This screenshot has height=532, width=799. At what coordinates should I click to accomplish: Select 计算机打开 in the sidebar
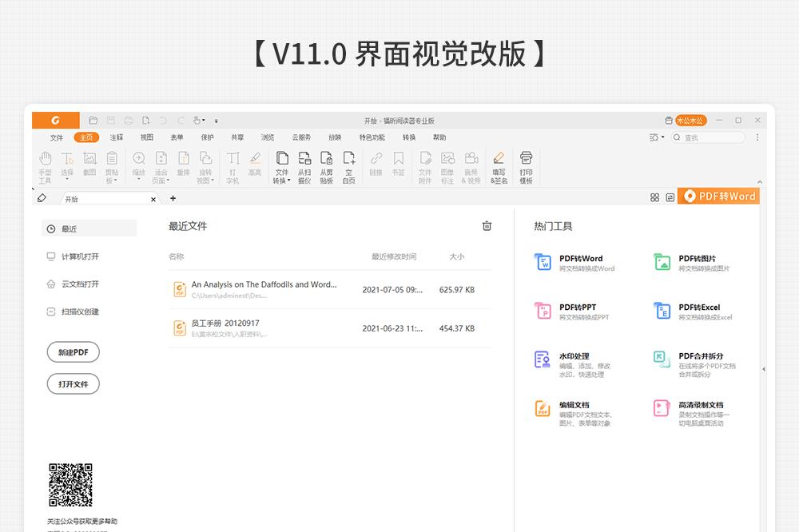pyautogui.click(x=73, y=256)
